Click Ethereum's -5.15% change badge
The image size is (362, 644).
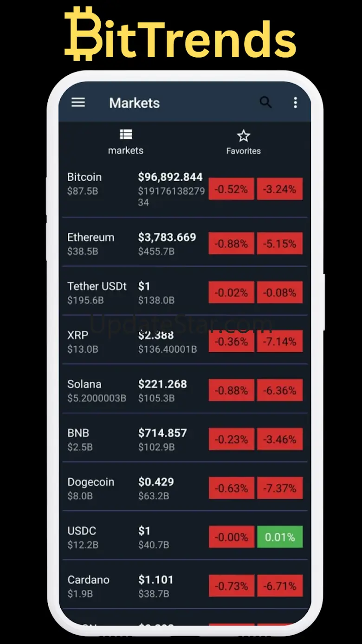[279, 243]
